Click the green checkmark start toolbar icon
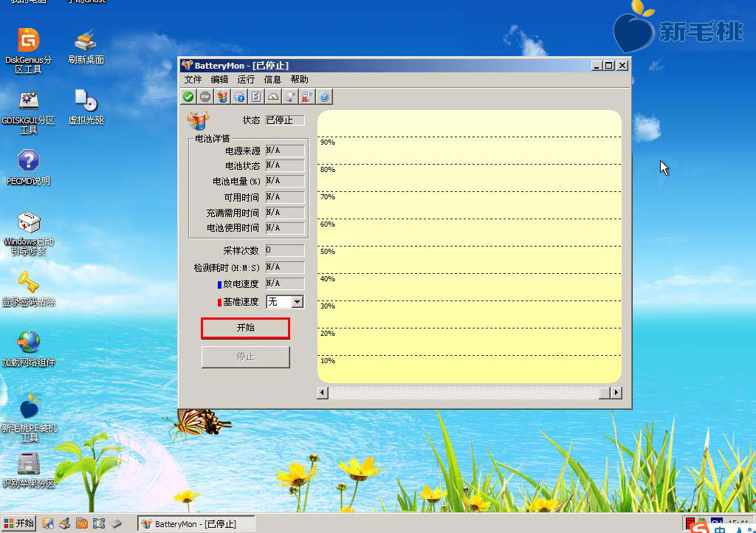The height and width of the screenshot is (533, 756). (x=188, y=97)
